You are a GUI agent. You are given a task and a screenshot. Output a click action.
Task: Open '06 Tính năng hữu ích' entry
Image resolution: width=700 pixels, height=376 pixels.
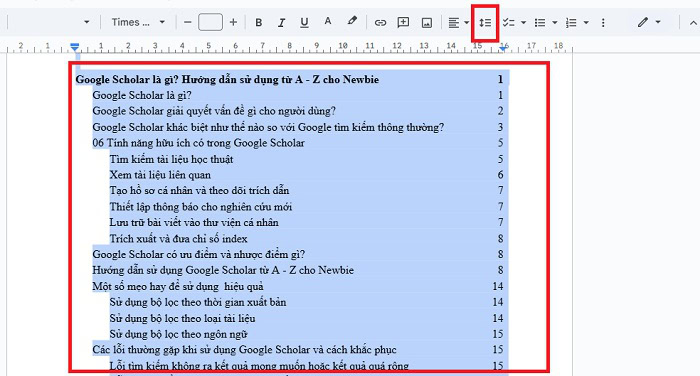pos(198,143)
